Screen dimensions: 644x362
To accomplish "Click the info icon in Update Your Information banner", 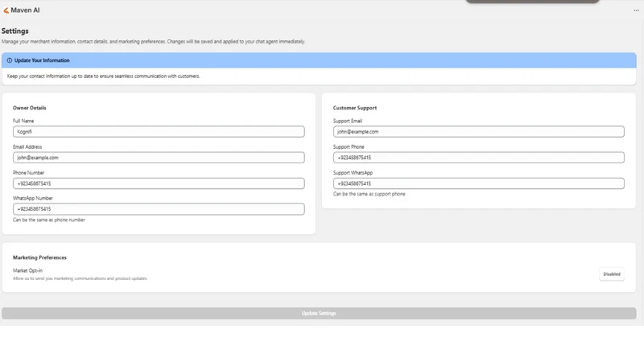I will 10,60.
